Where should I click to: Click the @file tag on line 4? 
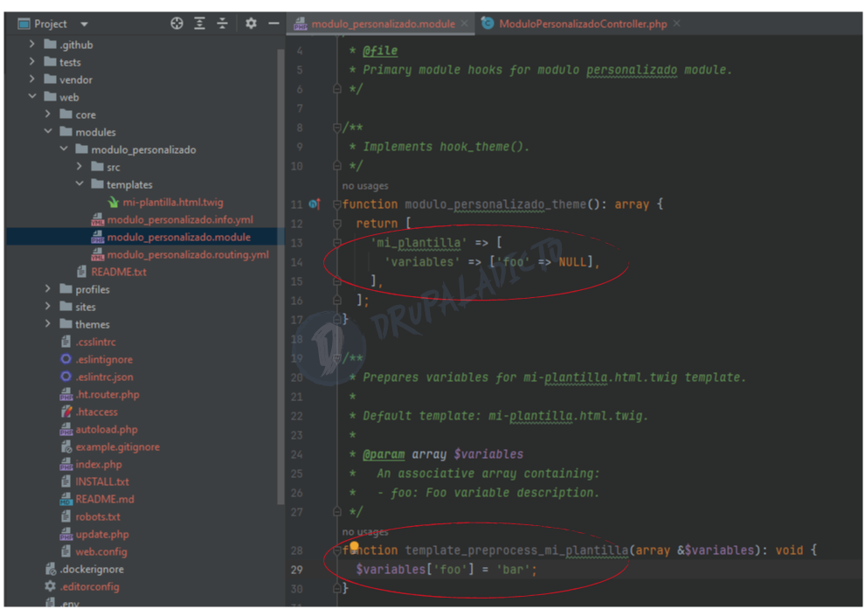pos(379,51)
